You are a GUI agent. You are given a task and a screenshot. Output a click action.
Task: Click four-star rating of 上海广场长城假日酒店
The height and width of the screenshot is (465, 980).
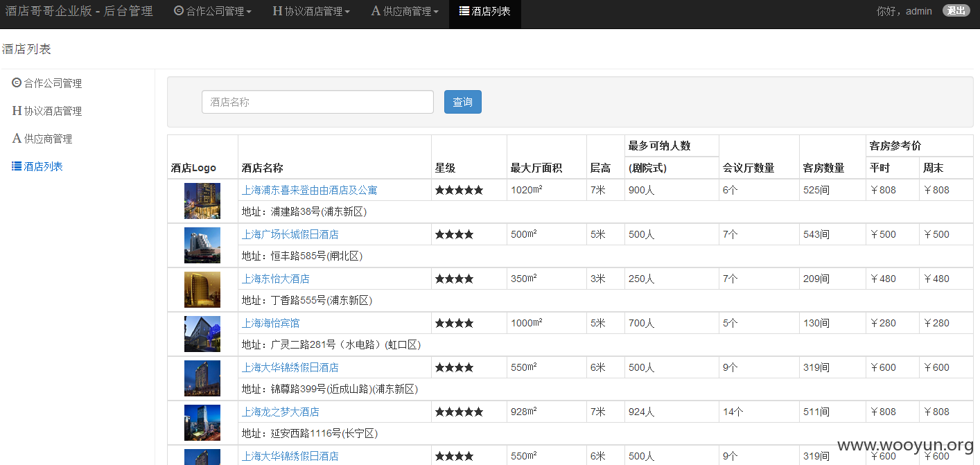454,234
